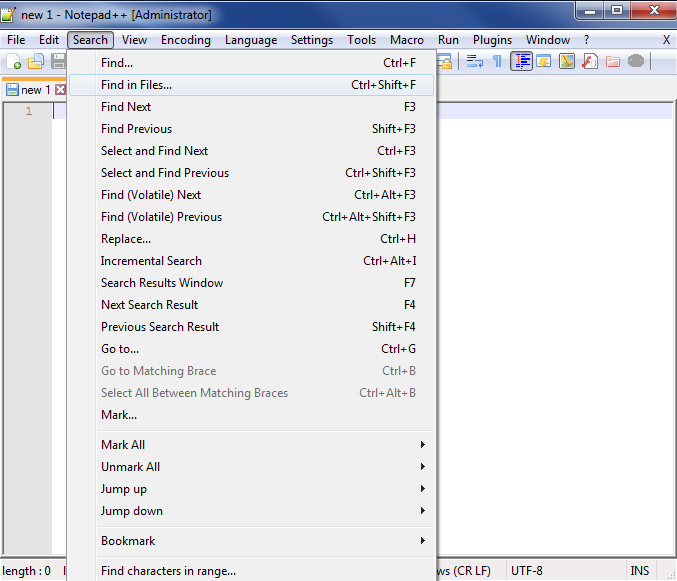Select the Find Previous menu entry
Image resolution: width=677 pixels, height=581 pixels.
click(251, 129)
